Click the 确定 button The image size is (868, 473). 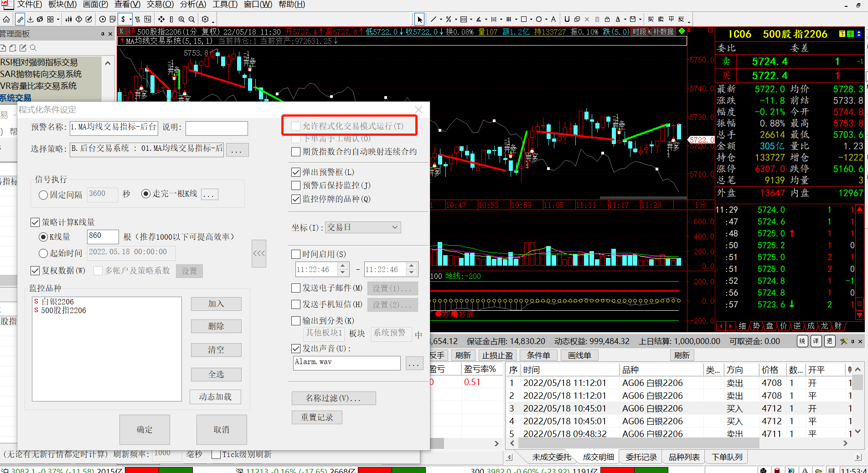(x=145, y=430)
